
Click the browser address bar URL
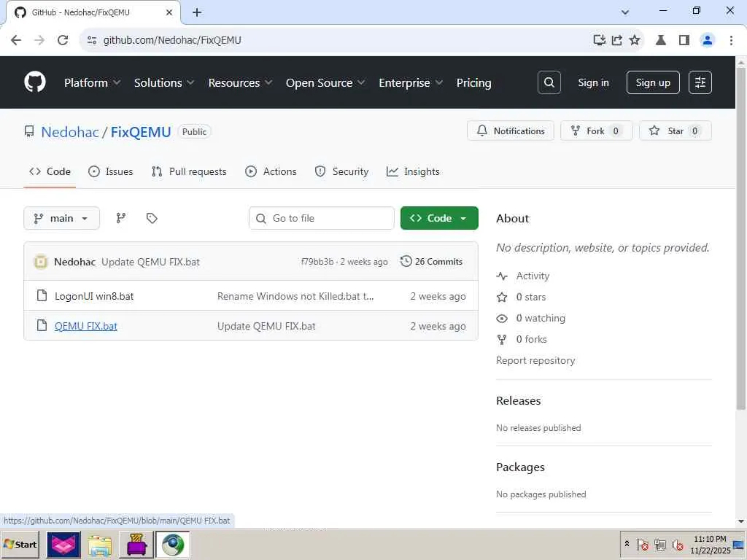(172, 40)
